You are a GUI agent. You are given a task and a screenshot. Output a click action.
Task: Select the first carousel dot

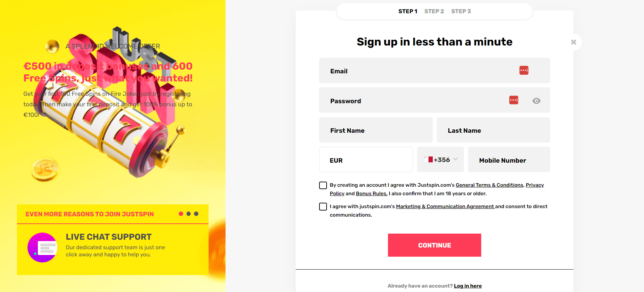point(181,214)
